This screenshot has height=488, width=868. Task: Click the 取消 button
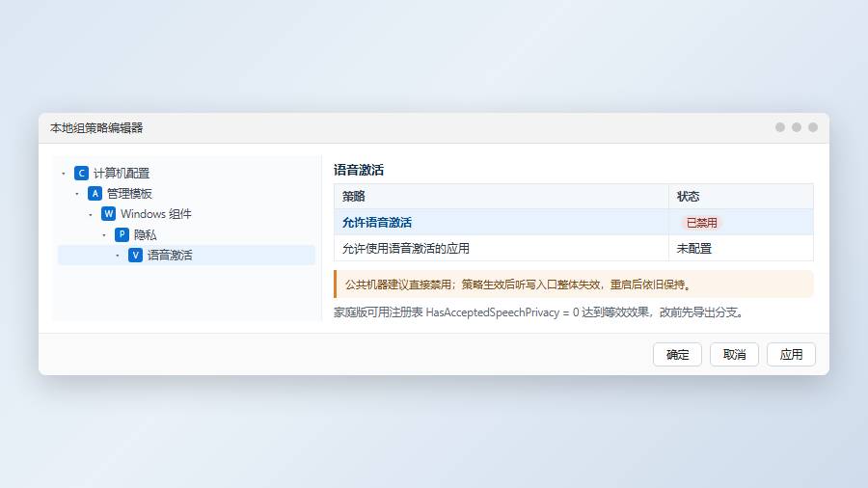(735, 355)
